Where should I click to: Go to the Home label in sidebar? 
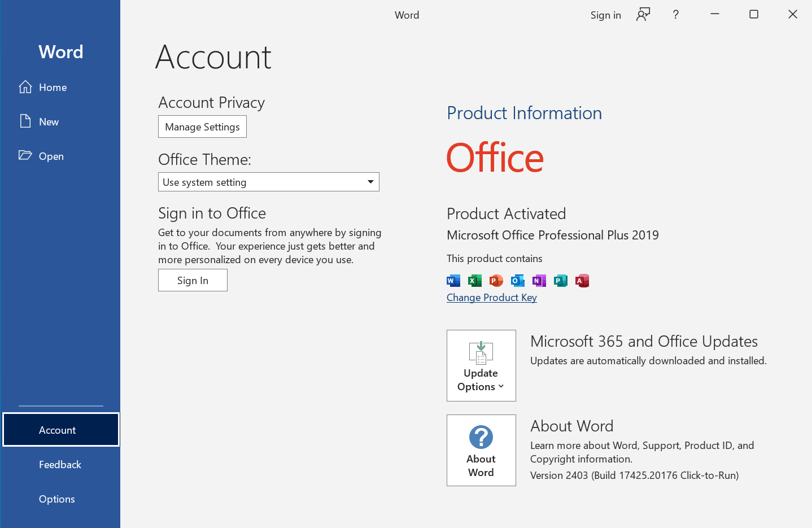(x=53, y=88)
